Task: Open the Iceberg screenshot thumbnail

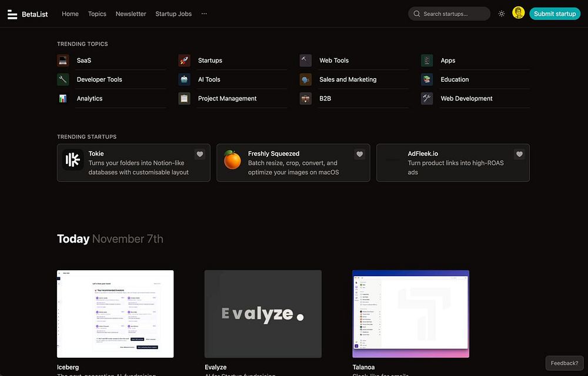Action: [115, 314]
